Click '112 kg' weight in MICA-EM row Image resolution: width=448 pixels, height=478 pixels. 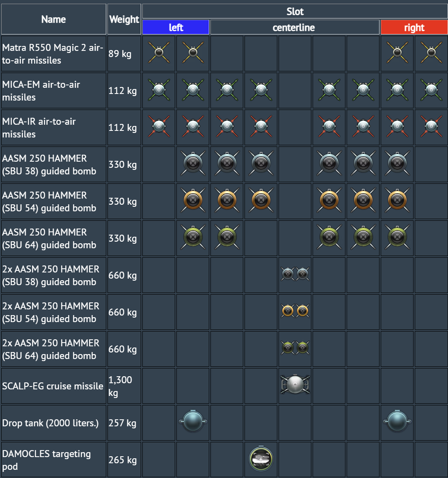[x=124, y=91]
